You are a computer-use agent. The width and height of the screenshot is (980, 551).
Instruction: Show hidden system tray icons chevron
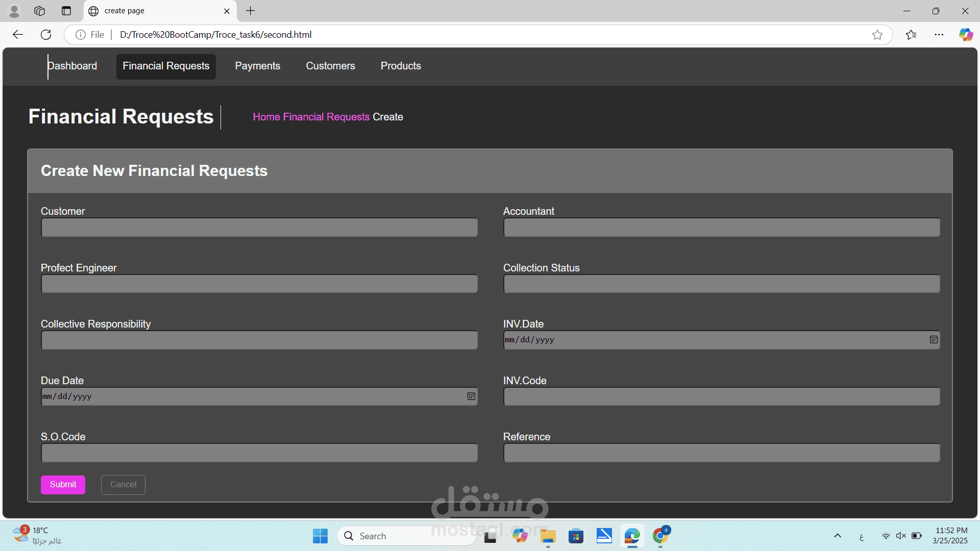click(x=838, y=536)
